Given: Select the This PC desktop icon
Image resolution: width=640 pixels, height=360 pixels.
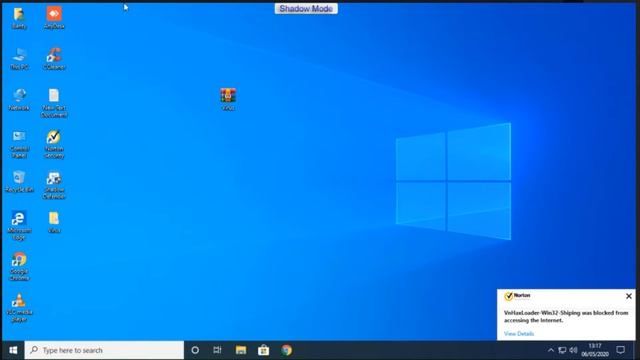Looking at the screenshot, I should click(19, 58).
